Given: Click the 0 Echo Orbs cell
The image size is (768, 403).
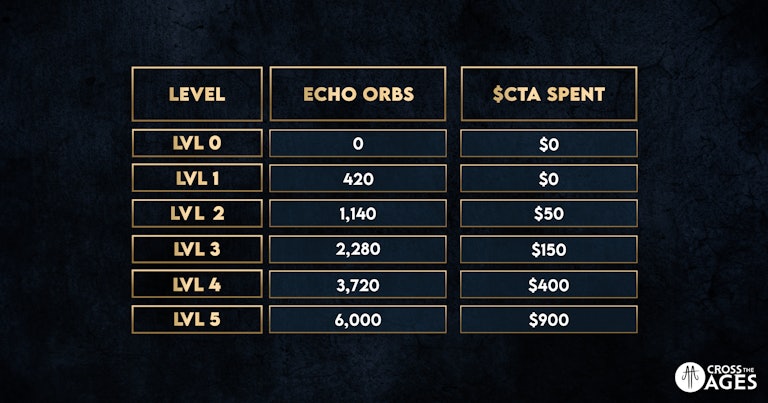Looking at the screenshot, I should (358, 143).
